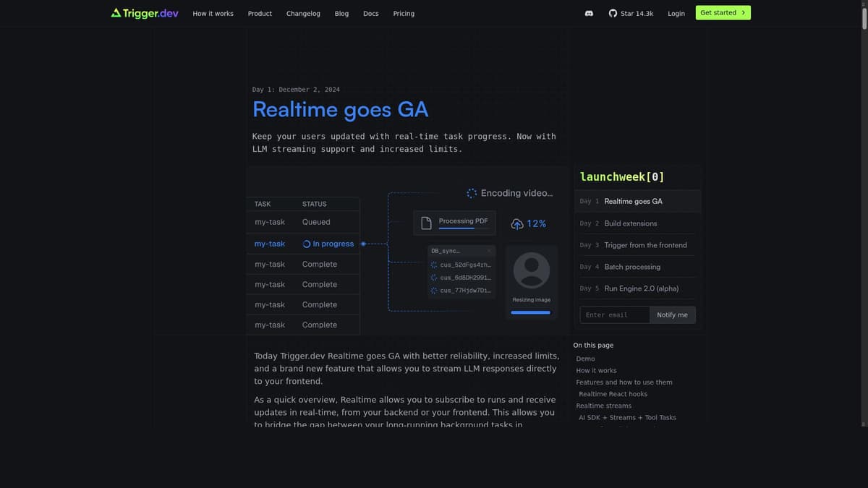Click the Notify me button
Image resolution: width=868 pixels, height=488 pixels.
[673, 314]
